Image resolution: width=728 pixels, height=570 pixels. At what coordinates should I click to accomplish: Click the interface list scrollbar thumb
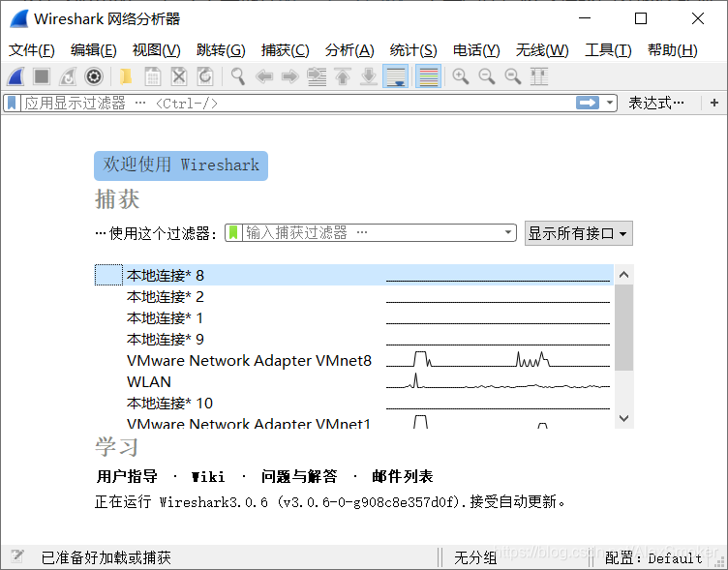[x=624, y=328]
